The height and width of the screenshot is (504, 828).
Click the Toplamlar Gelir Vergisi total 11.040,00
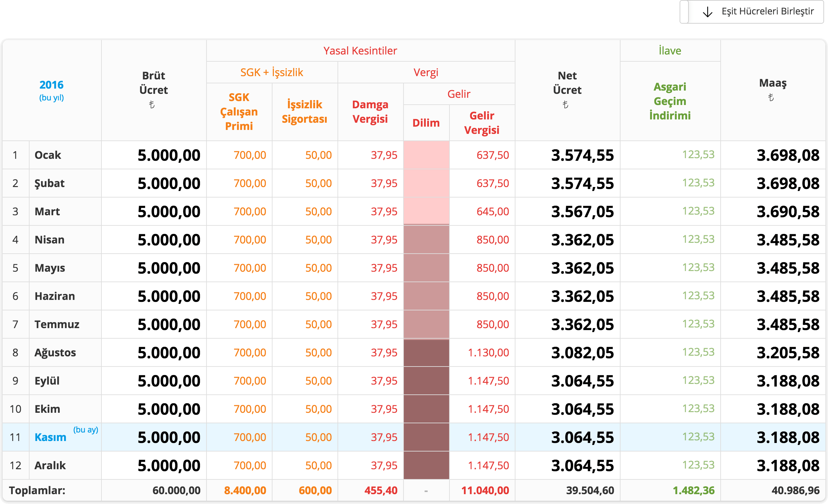click(x=485, y=490)
